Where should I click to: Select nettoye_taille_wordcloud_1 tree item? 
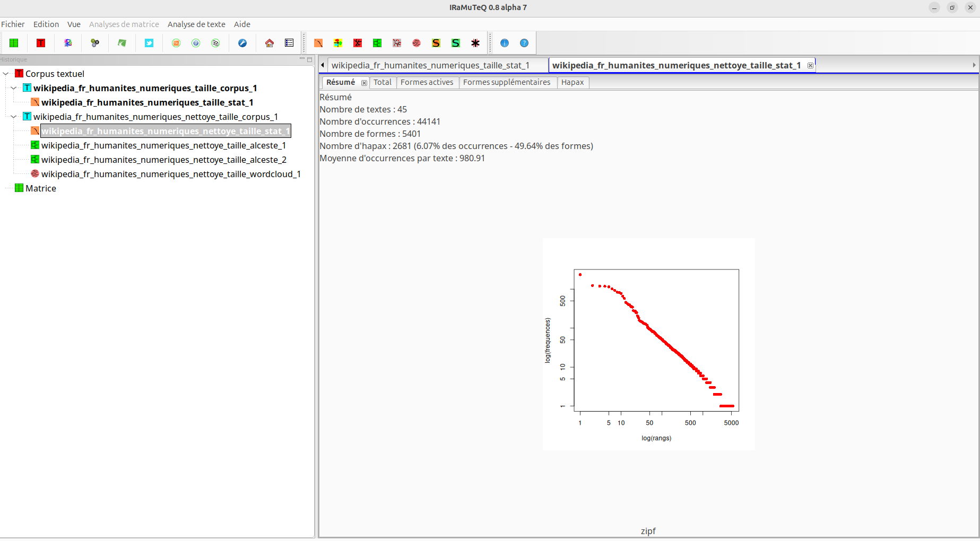click(x=171, y=174)
